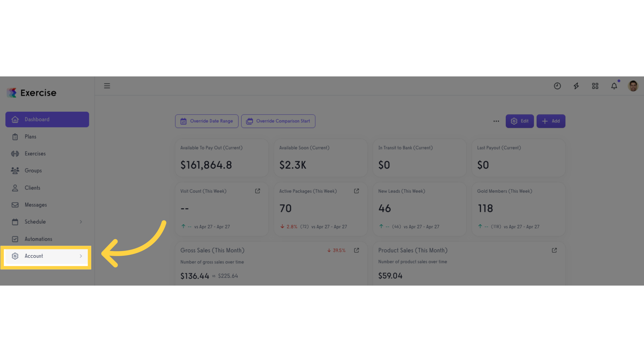This screenshot has width=644, height=362.
Task: Select Dashboard in the sidebar
Action: coord(47,119)
